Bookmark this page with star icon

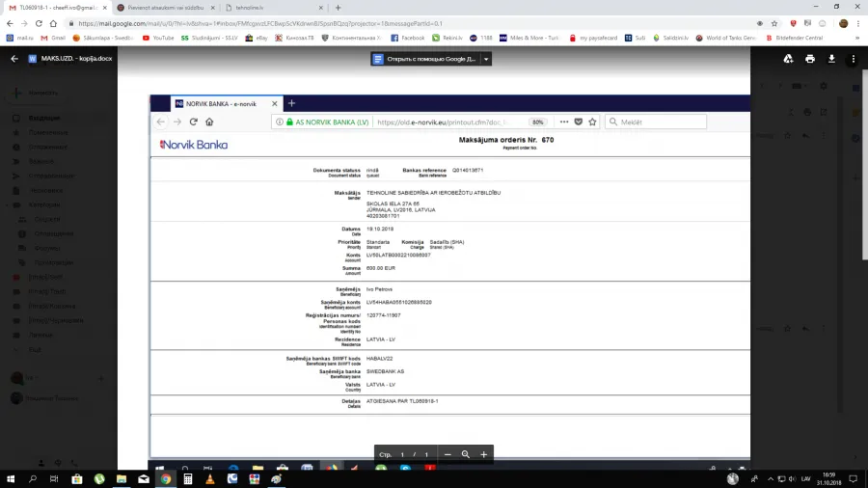pos(773,24)
